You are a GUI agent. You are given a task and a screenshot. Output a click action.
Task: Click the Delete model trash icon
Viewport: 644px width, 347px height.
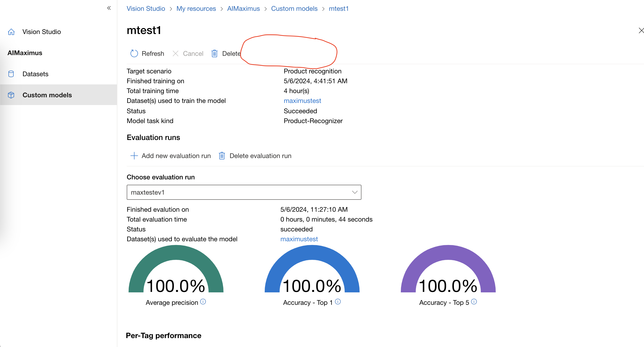[215, 53]
